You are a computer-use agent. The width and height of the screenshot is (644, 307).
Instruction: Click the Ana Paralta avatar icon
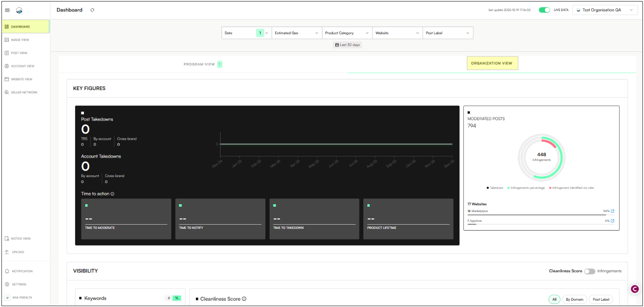(7, 298)
